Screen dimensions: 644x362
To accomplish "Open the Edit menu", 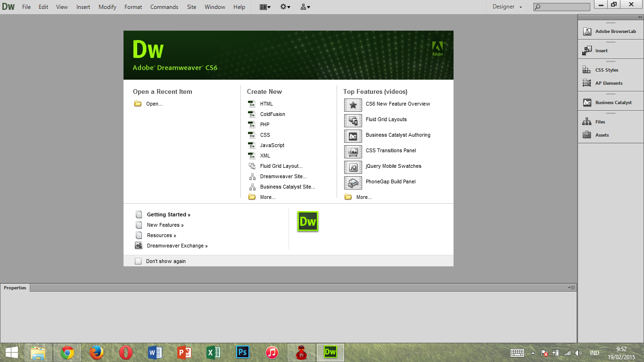I will pyautogui.click(x=43, y=7).
